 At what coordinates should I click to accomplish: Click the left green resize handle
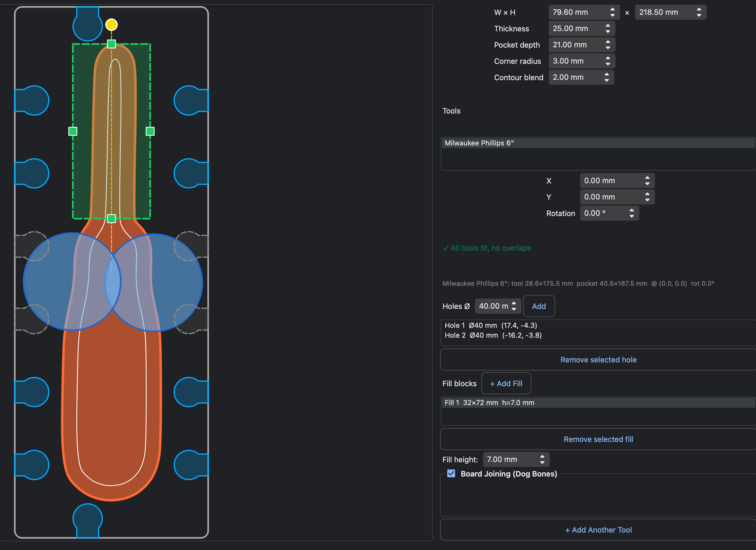tap(73, 131)
